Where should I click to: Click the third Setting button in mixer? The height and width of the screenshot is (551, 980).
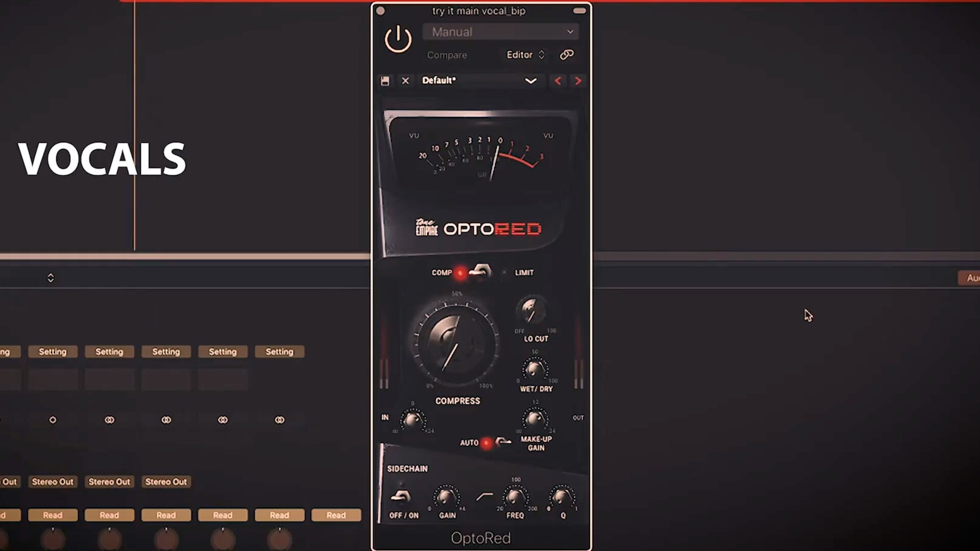click(x=166, y=352)
